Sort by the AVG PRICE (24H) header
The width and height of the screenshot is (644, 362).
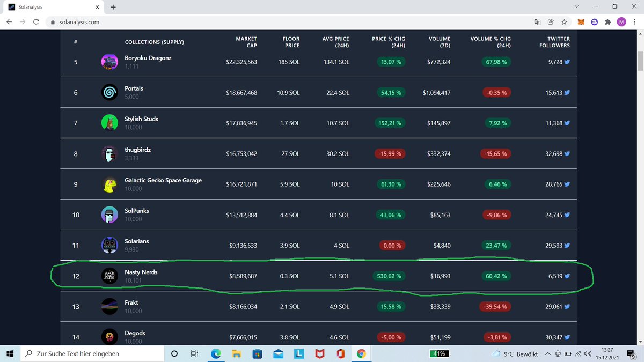click(x=336, y=42)
